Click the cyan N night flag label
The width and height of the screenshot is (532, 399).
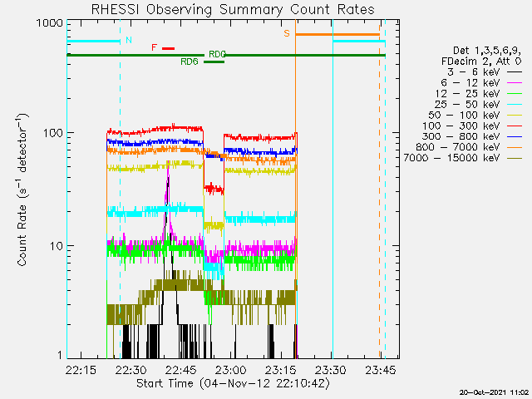pos(129,40)
